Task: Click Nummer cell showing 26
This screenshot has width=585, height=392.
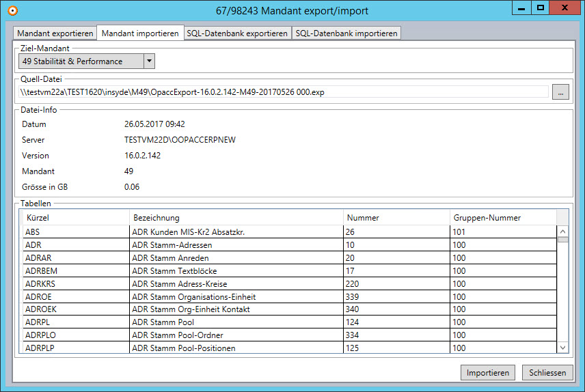Action: tap(396, 232)
